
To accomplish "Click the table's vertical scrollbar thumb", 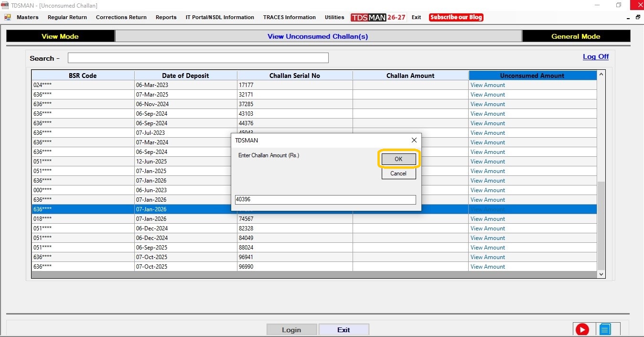I will [601, 225].
